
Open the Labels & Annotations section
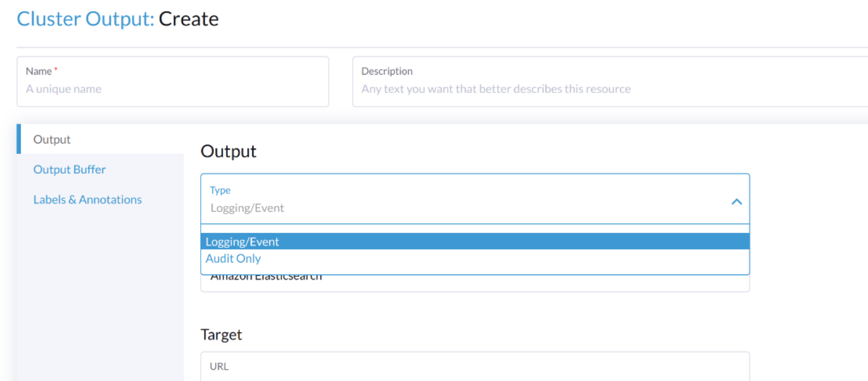click(x=88, y=199)
